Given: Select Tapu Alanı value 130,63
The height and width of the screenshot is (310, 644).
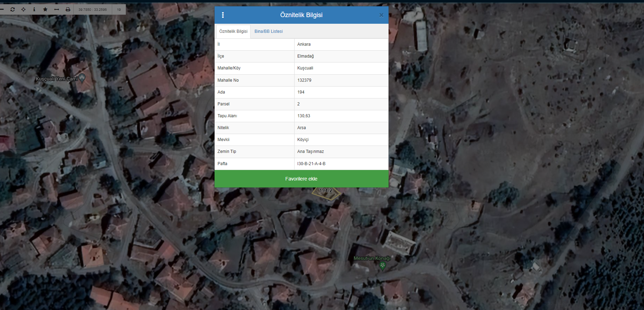Looking at the screenshot, I should pyautogui.click(x=341, y=116).
